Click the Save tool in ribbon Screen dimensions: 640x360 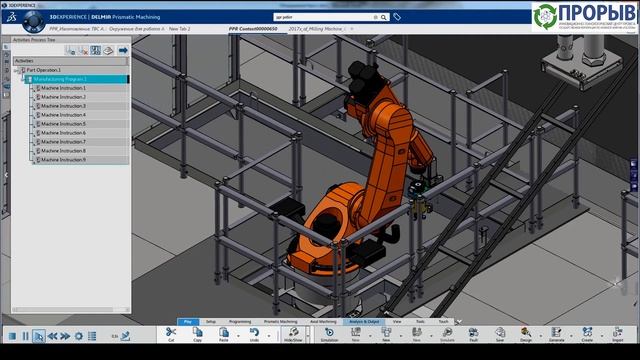tap(500, 334)
